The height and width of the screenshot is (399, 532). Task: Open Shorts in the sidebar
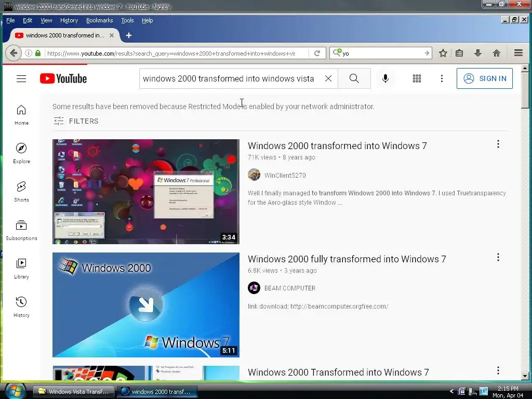click(21, 192)
